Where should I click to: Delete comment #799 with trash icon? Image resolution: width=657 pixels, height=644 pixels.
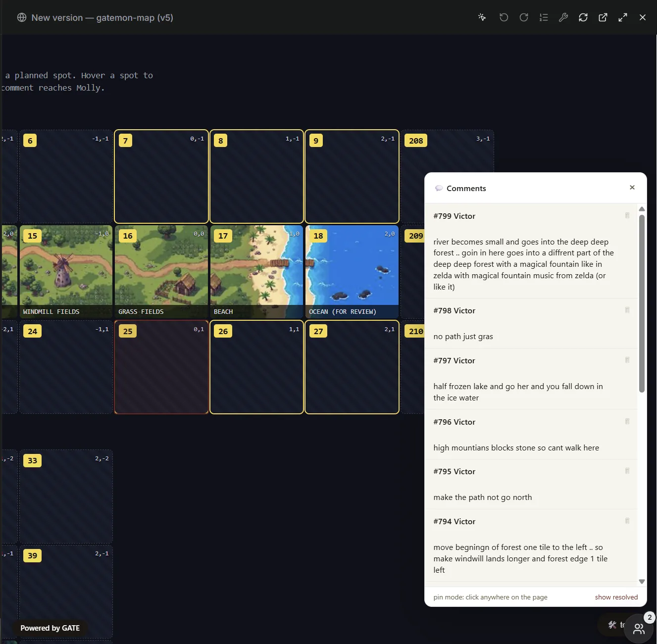[627, 215]
